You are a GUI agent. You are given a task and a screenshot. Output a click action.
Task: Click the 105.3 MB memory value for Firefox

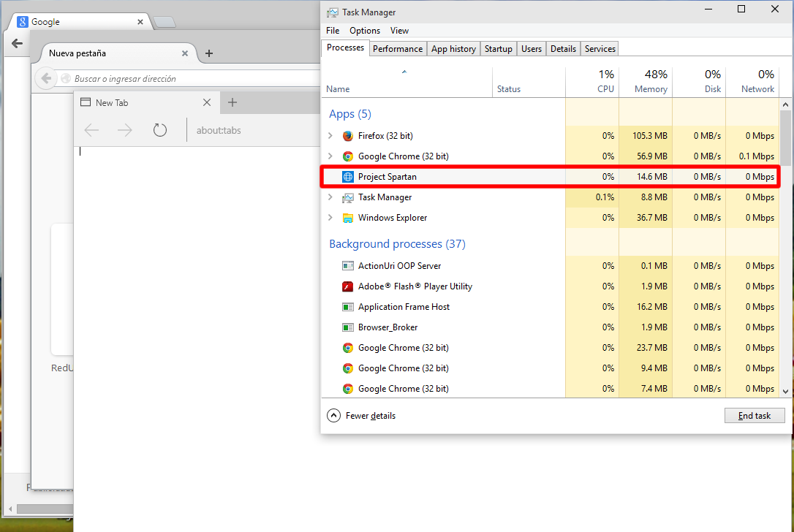pyautogui.click(x=650, y=136)
